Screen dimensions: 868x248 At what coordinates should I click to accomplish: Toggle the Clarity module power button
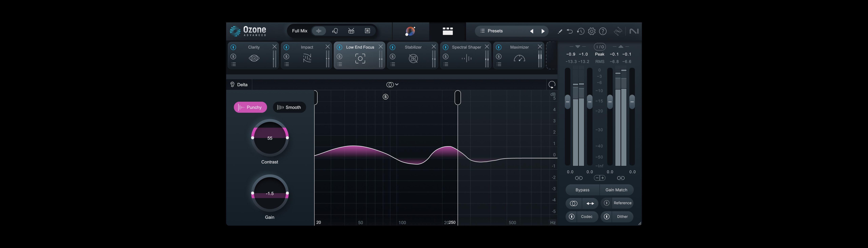[x=233, y=47]
